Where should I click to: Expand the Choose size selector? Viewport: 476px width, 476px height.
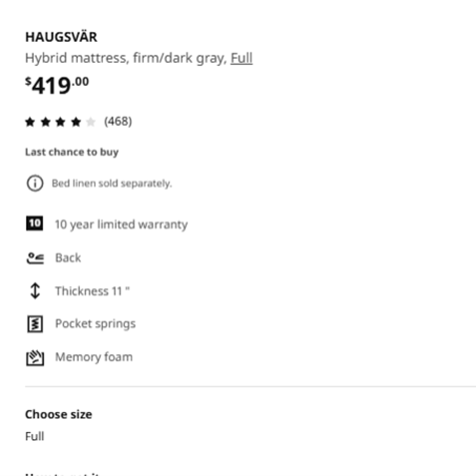pos(59,414)
